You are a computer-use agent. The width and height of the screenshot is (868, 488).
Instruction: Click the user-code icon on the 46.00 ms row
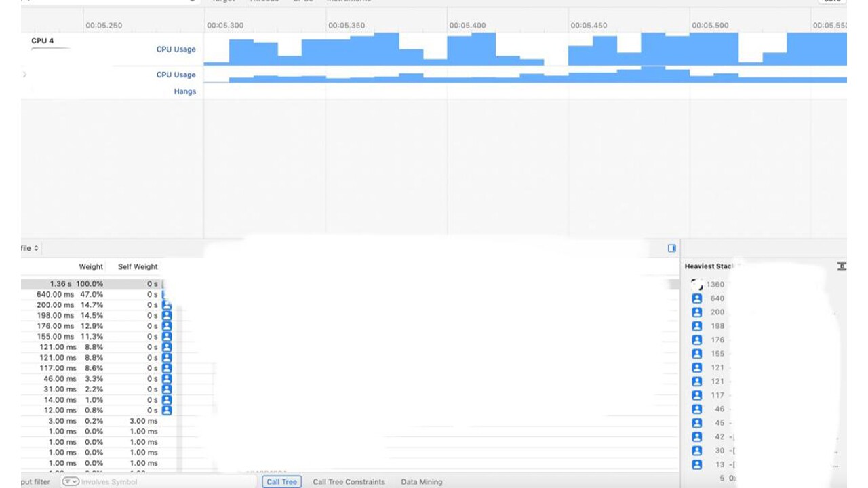[x=167, y=379]
